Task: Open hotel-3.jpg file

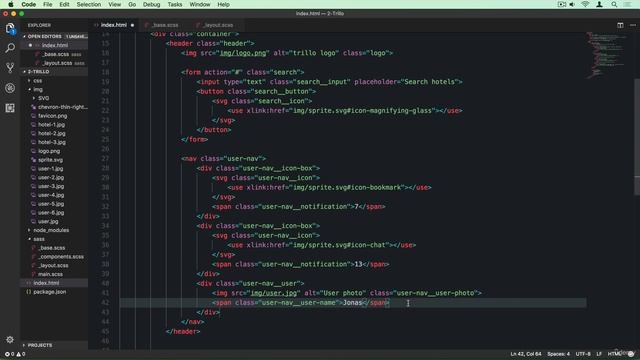Action: point(51,142)
